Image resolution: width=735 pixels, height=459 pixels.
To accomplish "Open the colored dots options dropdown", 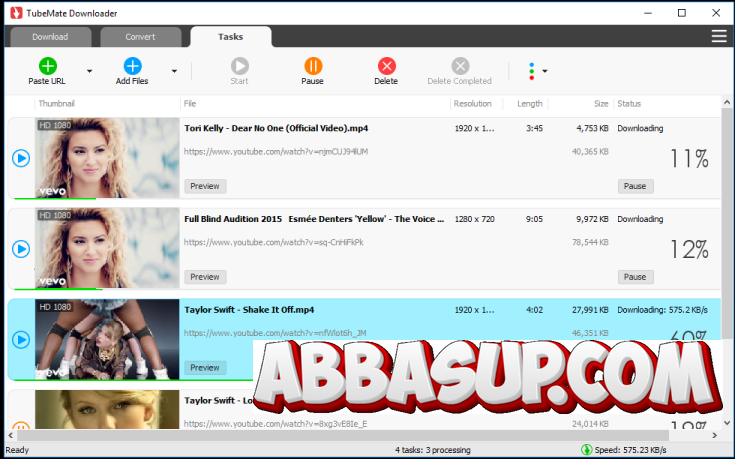I will (x=537, y=71).
